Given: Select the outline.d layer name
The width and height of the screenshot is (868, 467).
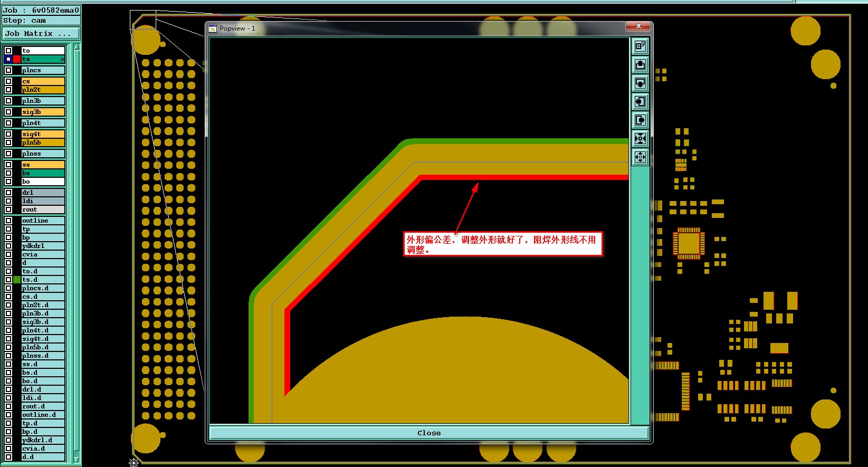Looking at the screenshot, I should pos(43,415).
